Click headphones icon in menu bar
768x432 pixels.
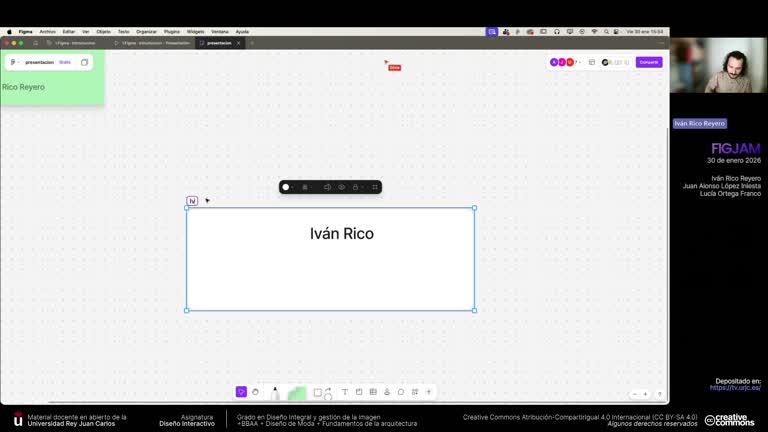coord(557,31)
